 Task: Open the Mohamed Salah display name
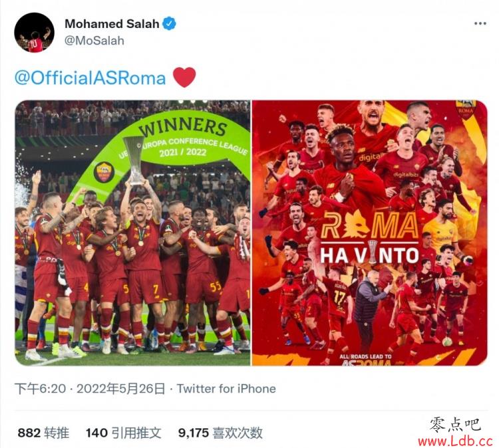112,24
